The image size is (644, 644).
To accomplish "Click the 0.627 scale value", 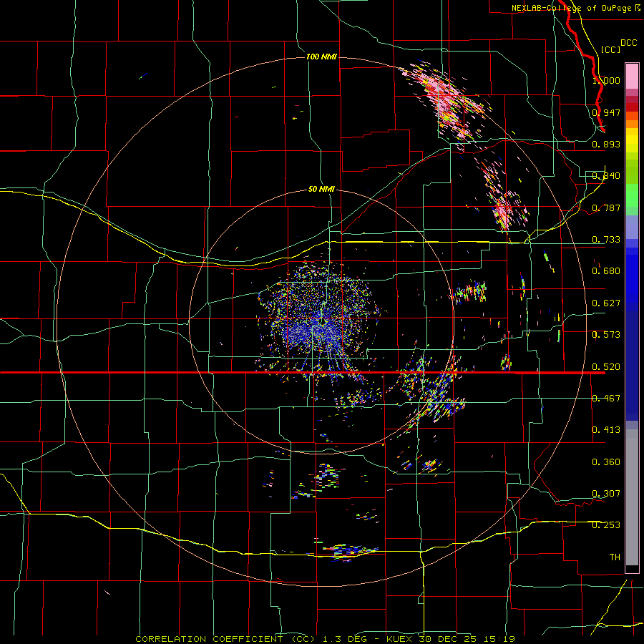I will tap(606, 303).
